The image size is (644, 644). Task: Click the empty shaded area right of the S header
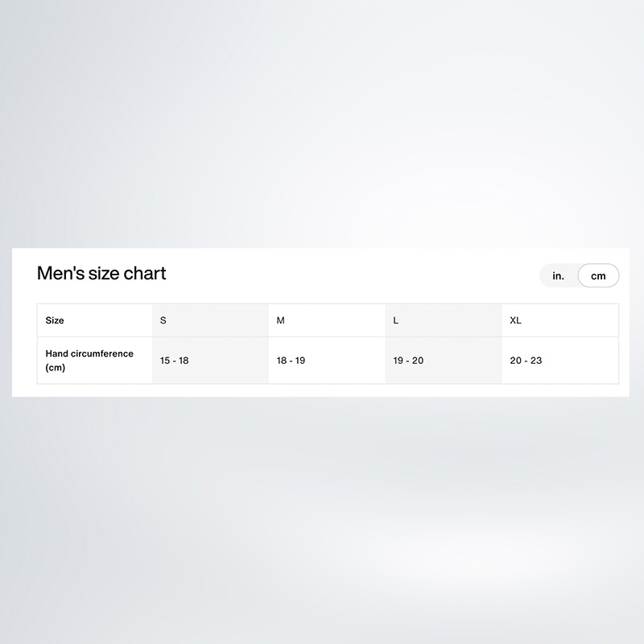coord(217,320)
